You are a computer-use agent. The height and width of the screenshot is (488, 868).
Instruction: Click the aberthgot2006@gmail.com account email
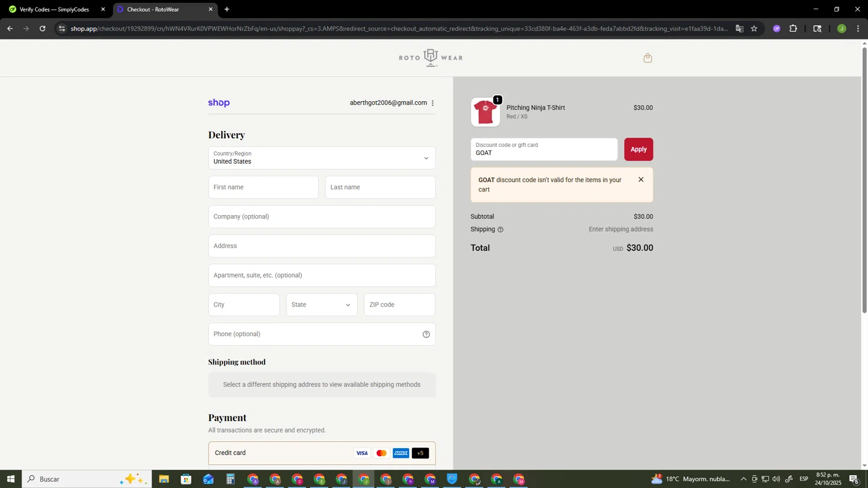click(388, 103)
